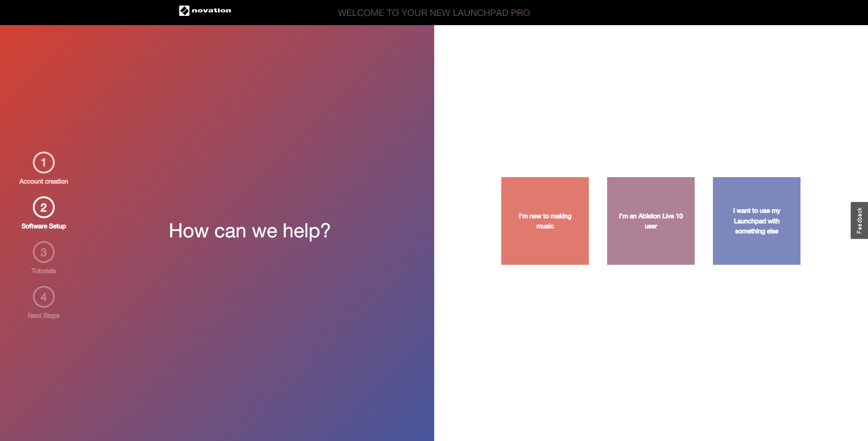Open the Account creation step label

[x=44, y=181]
